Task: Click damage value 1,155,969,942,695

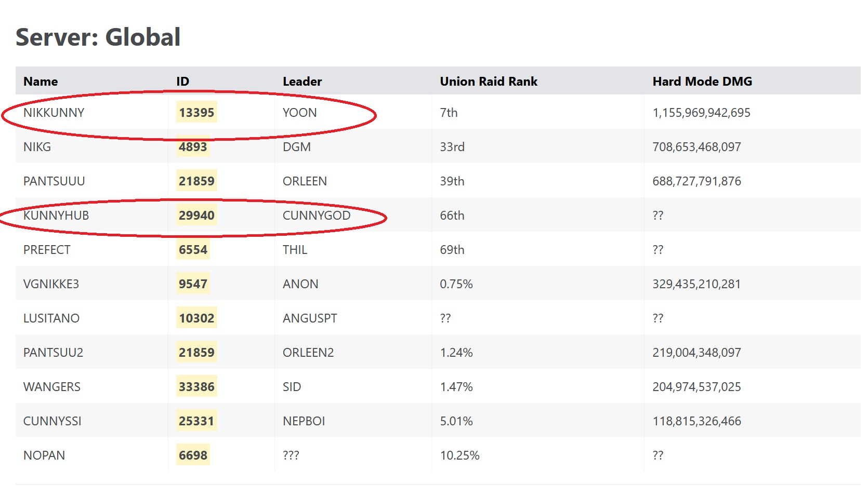Action: [701, 113]
